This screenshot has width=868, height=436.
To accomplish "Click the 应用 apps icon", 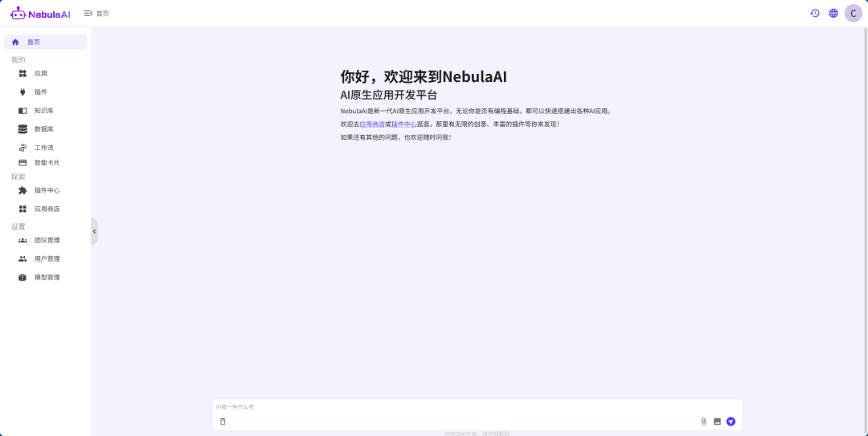I will pyautogui.click(x=23, y=74).
